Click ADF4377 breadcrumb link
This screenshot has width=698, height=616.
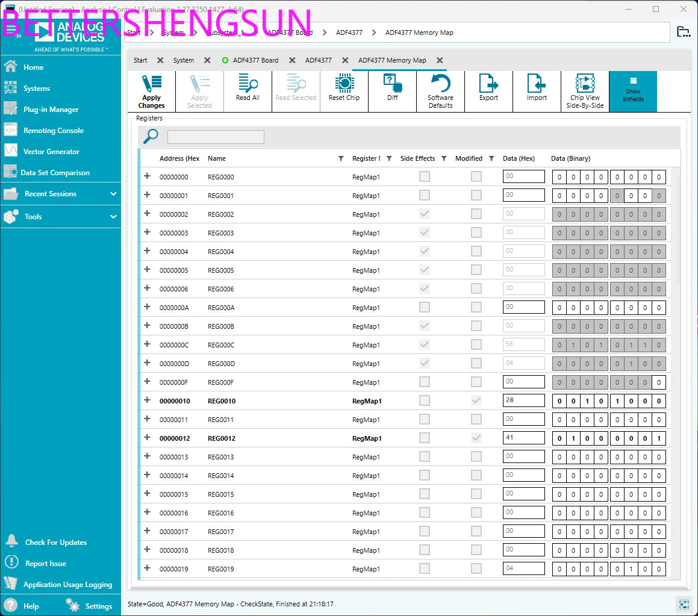349,33
